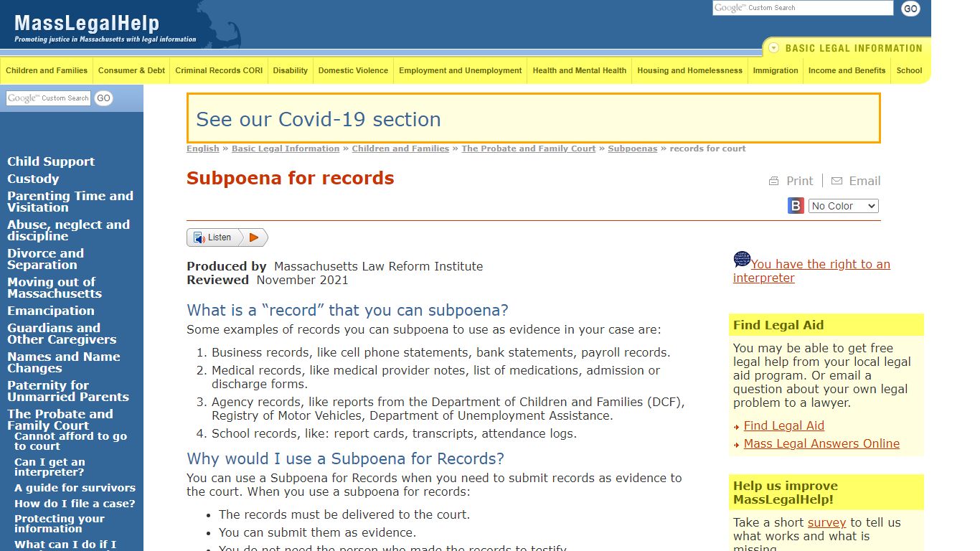980x551 pixels.
Task: Open the Housing and Homelessness tab
Action: click(690, 70)
